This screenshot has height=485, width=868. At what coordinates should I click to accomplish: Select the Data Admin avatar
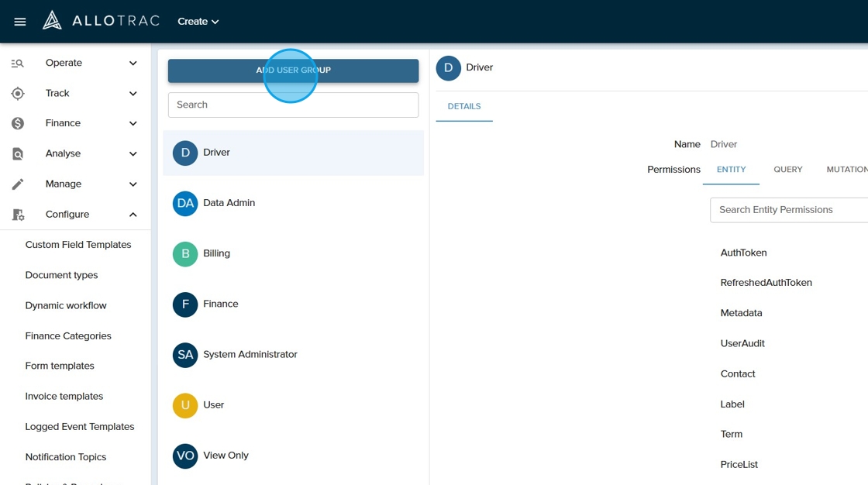(x=185, y=203)
